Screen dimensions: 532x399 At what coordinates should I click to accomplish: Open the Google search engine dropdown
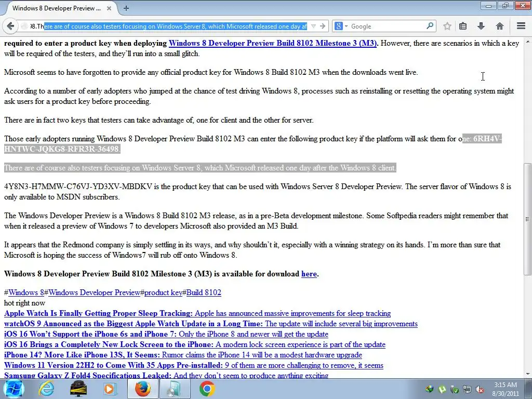(x=341, y=26)
